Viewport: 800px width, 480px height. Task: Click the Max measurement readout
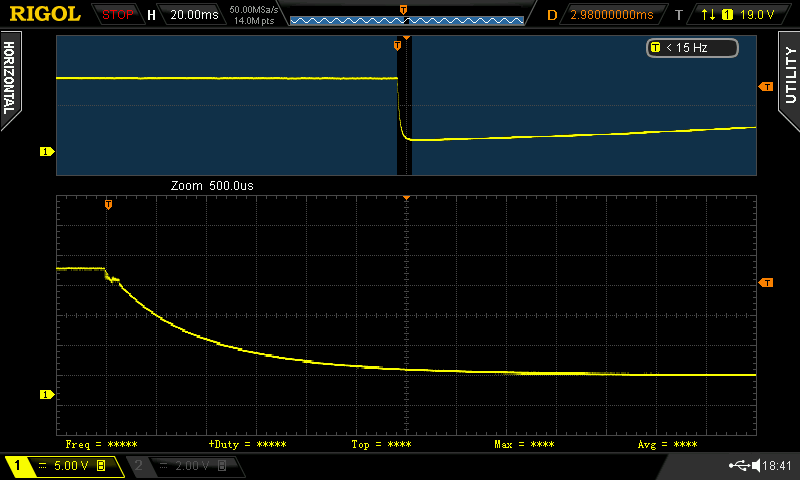(524, 444)
